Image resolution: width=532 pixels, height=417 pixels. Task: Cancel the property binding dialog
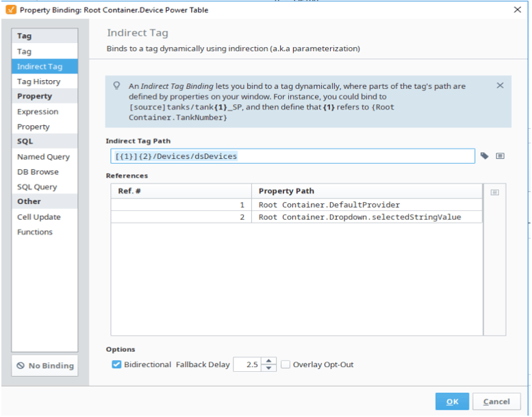click(x=496, y=401)
